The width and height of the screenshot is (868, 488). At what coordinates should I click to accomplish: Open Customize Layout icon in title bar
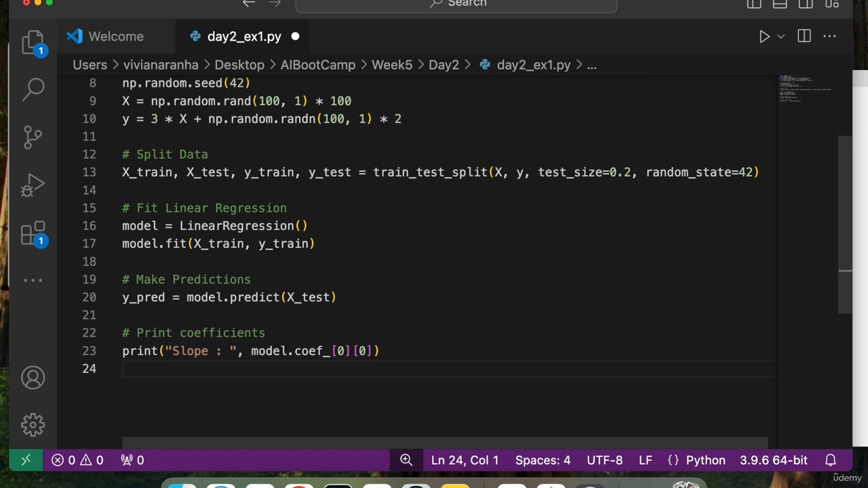tap(832, 3)
